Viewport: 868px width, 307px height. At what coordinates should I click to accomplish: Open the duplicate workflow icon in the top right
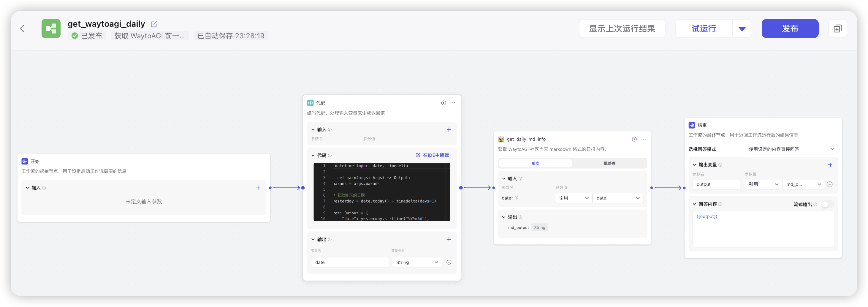tap(837, 29)
